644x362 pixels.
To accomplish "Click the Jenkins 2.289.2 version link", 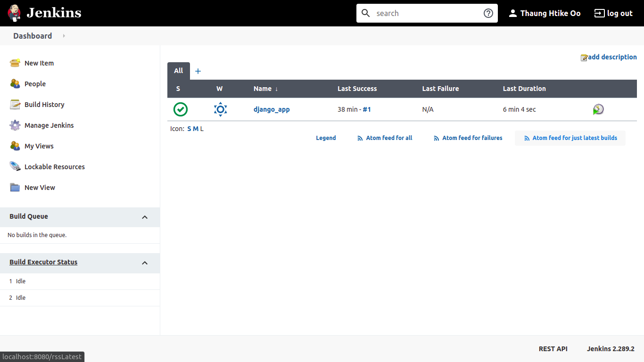I will pyautogui.click(x=611, y=349).
